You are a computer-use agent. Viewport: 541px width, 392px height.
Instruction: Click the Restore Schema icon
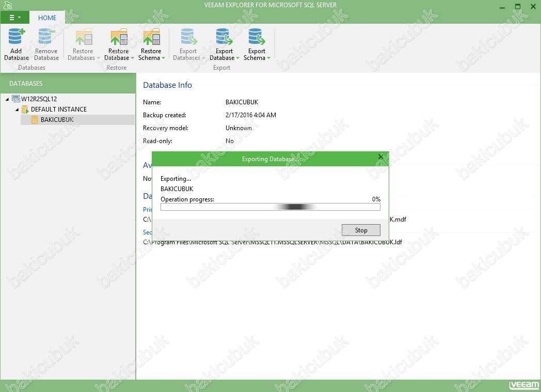pyautogui.click(x=151, y=37)
